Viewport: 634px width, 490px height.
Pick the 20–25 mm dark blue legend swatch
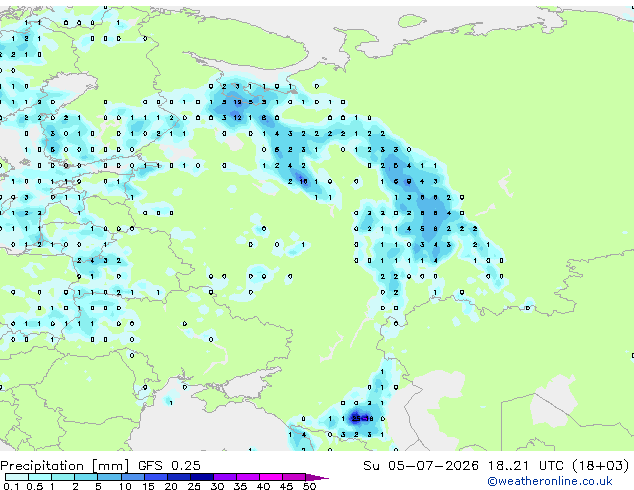(x=178, y=477)
